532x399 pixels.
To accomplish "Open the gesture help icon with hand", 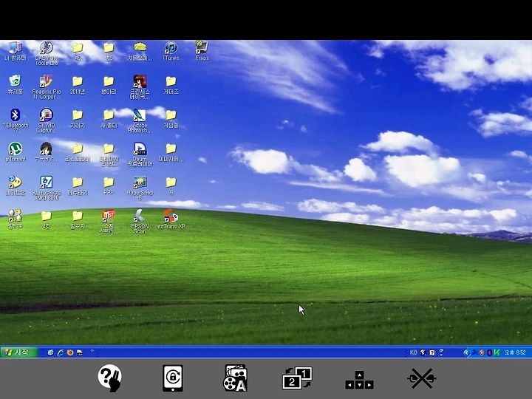I will pyautogui.click(x=110, y=378).
